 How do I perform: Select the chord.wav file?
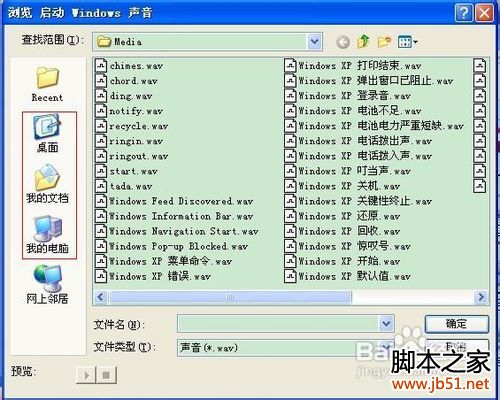click(x=127, y=81)
